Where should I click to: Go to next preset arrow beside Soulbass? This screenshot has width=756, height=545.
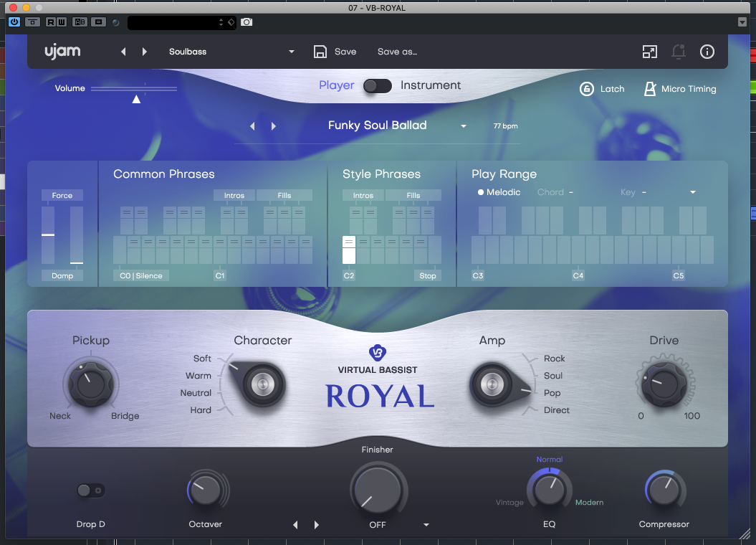pyautogui.click(x=145, y=52)
